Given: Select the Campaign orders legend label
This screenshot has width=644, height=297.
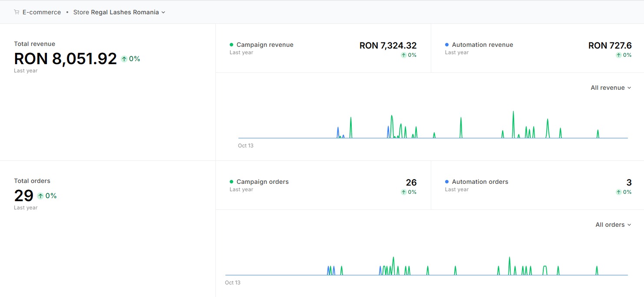Looking at the screenshot, I should point(262,182).
